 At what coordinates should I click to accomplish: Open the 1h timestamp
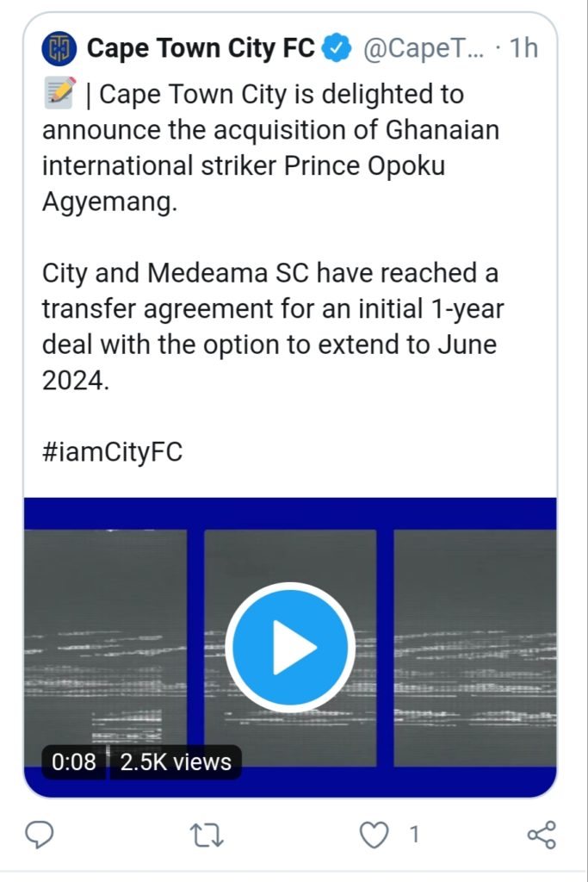pyautogui.click(x=523, y=49)
